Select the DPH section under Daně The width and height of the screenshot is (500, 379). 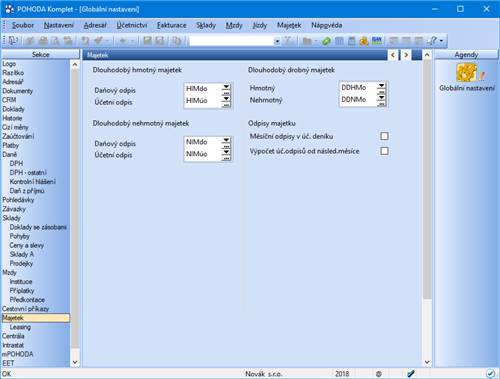tap(16, 163)
